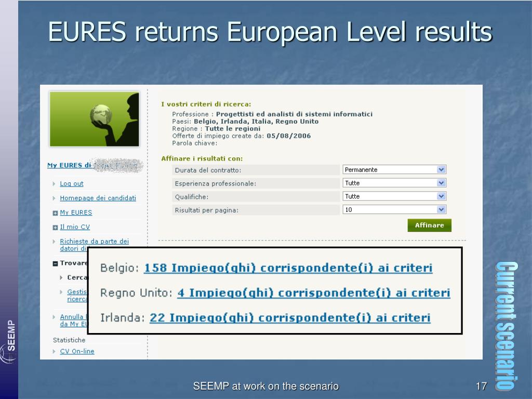This screenshot has width=532, height=399.
Task: Open Belgio 158 Impiego(ghi) results link
Action: (288, 268)
